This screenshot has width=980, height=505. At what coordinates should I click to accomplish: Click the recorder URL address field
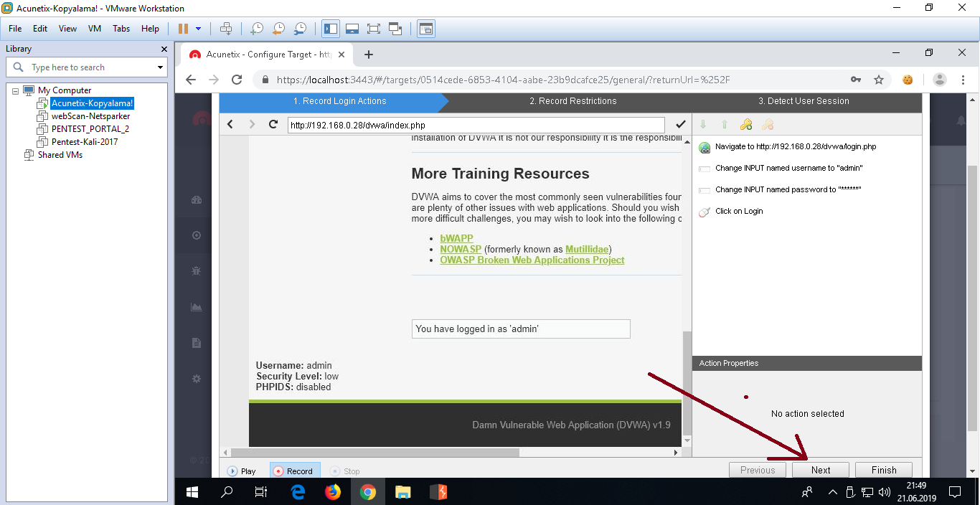click(x=476, y=126)
